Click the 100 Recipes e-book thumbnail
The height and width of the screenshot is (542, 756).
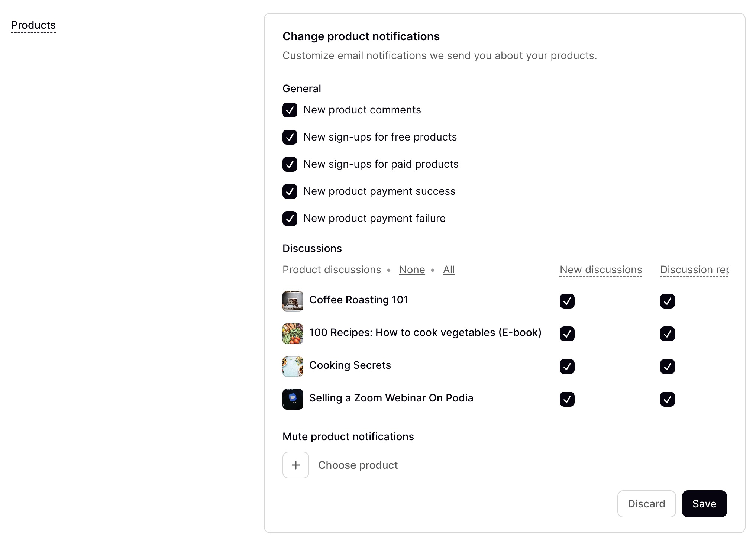pos(293,333)
